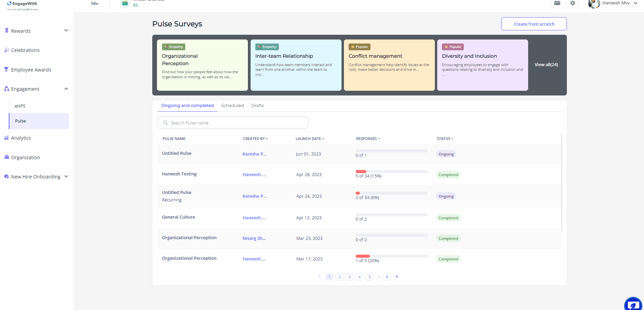Open the Haneesh Testing pulse
Screen dimensions: 644x310
point(179,174)
